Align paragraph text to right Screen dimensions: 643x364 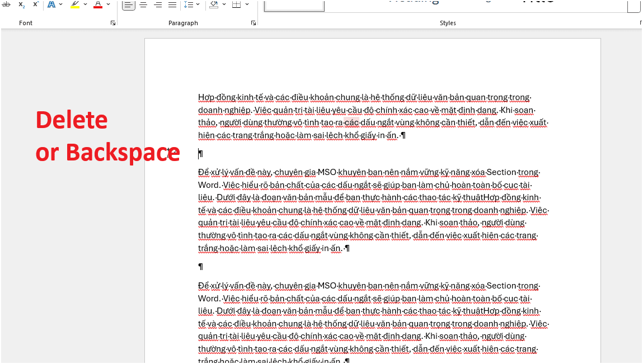pos(158,4)
